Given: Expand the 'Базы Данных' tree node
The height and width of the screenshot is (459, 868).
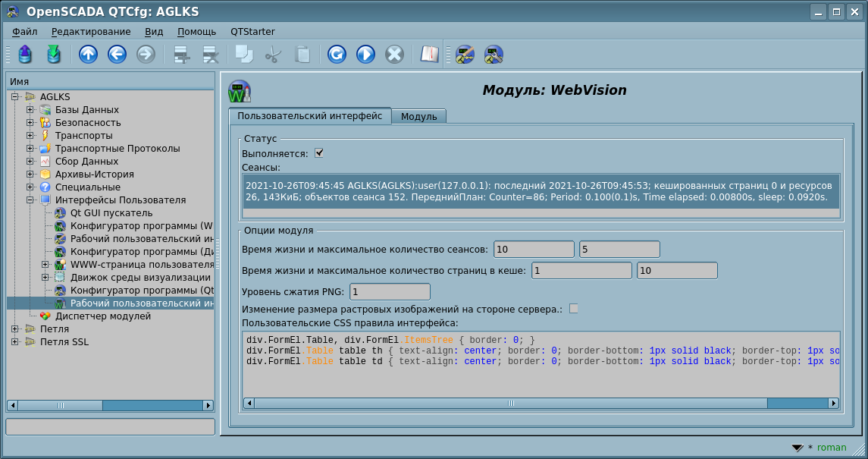Looking at the screenshot, I should click(30, 110).
